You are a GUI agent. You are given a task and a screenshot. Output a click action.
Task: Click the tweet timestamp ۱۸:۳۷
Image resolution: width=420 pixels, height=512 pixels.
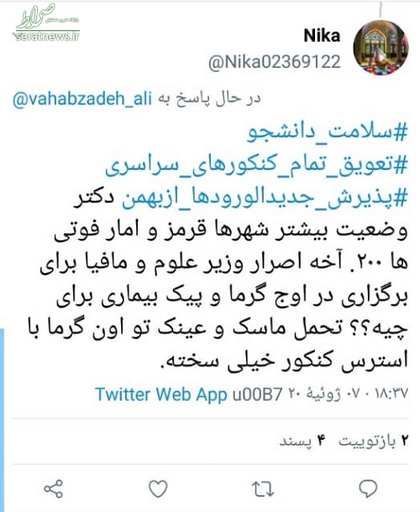(x=392, y=394)
